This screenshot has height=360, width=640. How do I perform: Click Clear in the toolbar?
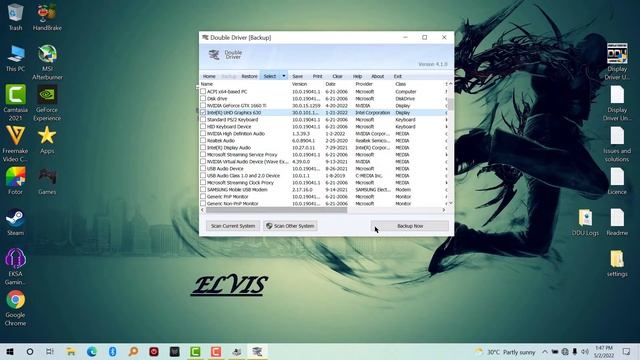pyautogui.click(x=338, y=76)
